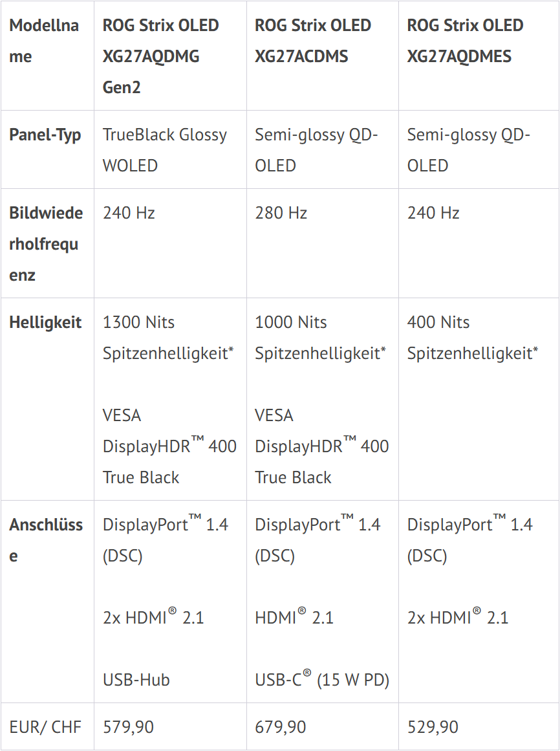560x751 pixels.
Task: Click the Anschlüsse row label
Action: click(46, 540)
